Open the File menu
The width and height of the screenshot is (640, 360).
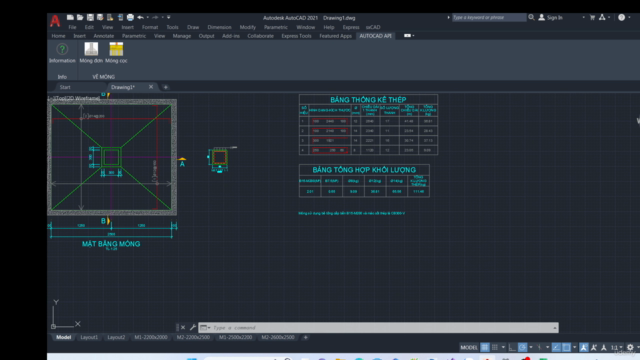coord(72,27)
